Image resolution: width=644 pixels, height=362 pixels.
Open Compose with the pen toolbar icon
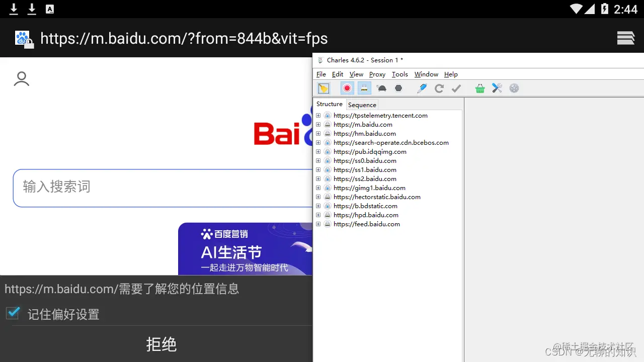coord(422,88)
